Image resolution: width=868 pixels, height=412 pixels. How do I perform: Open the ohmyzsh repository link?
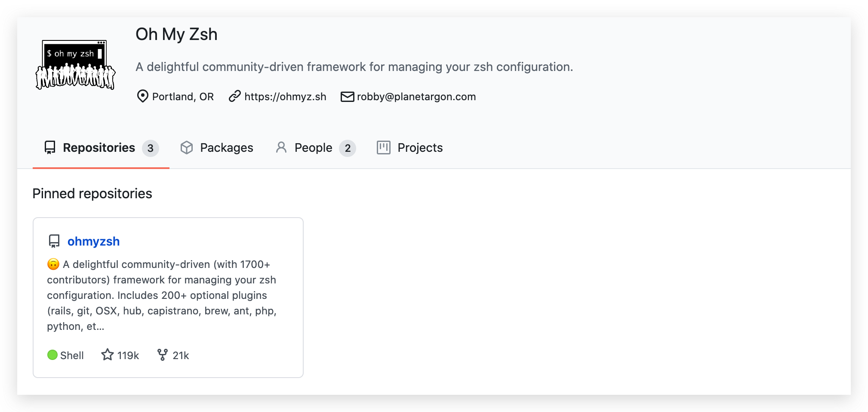tap(93, 241)
